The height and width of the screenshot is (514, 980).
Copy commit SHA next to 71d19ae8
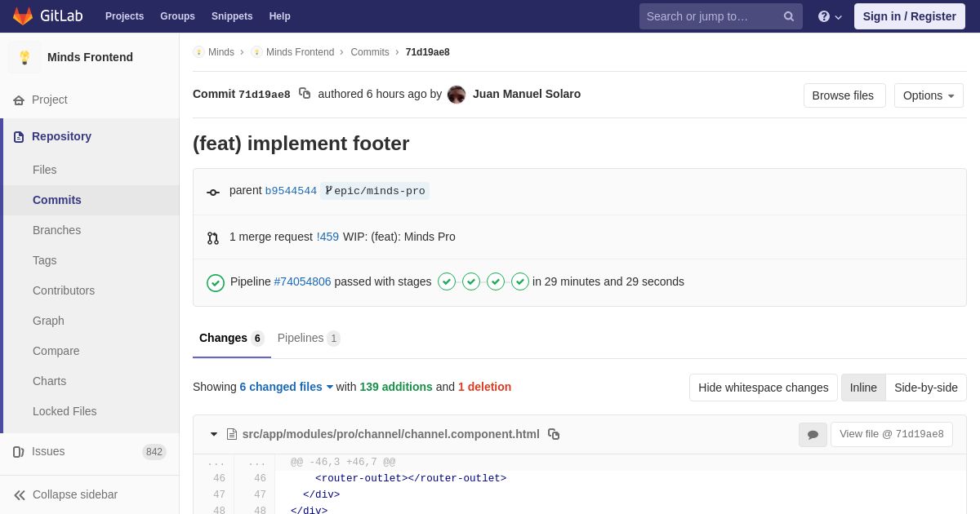305,94
